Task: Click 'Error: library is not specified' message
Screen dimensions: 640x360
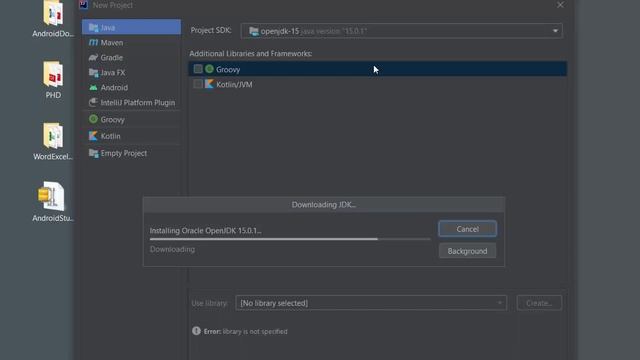Action: point(246,331)
